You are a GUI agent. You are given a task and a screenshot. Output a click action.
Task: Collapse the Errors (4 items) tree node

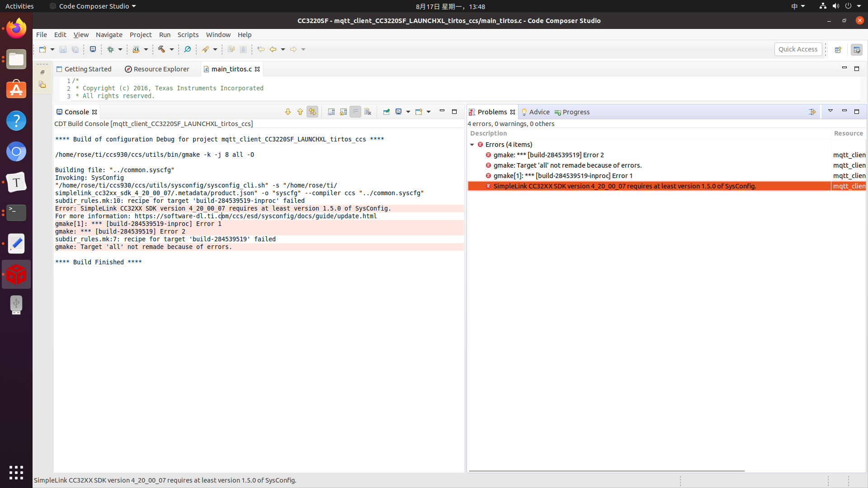pyautogui.click(x=472, y=145)
